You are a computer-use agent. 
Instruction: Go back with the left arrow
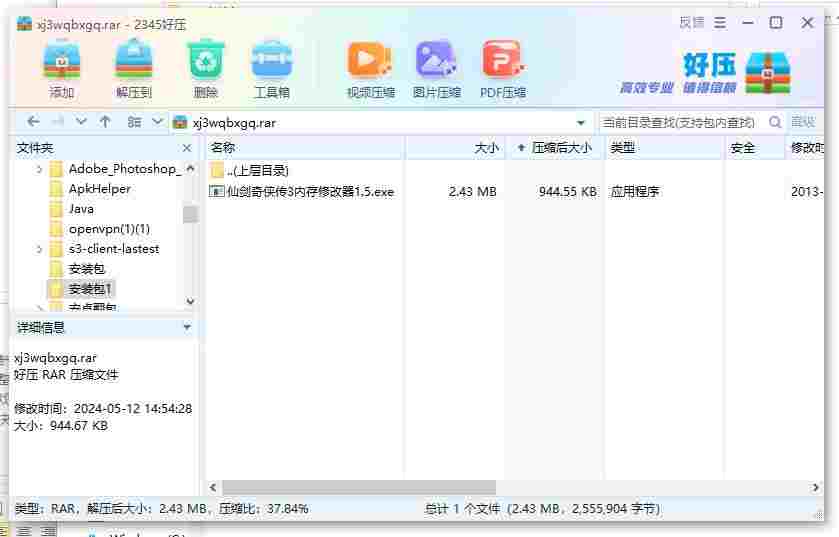click(33, 122)
